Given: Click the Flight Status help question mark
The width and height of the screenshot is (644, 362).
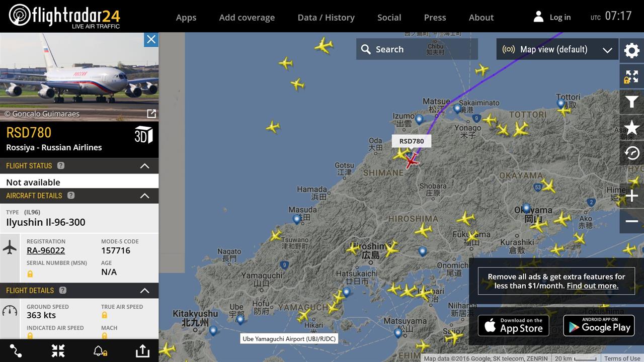Looking at the screenshot, I should point(61,165).
